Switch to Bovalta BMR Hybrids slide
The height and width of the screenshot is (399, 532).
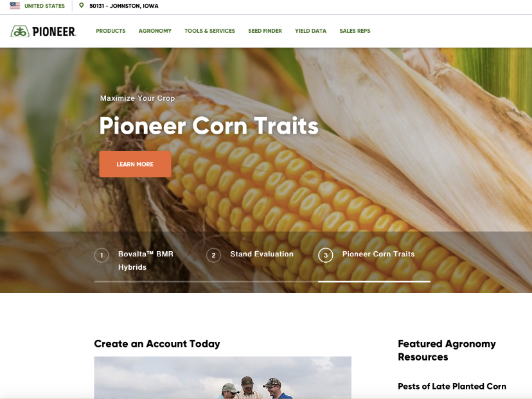coord(146,261)
